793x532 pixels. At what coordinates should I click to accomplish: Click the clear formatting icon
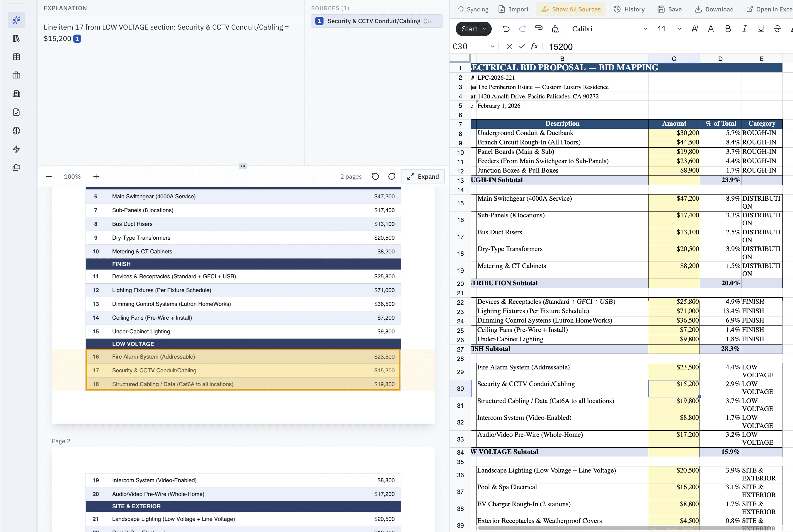click(555, 29)
